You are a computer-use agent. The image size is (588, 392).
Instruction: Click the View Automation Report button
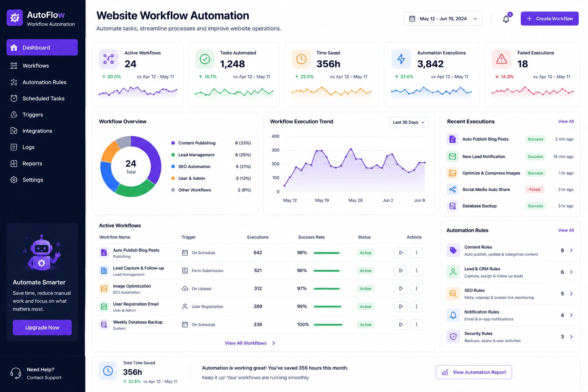474,372
